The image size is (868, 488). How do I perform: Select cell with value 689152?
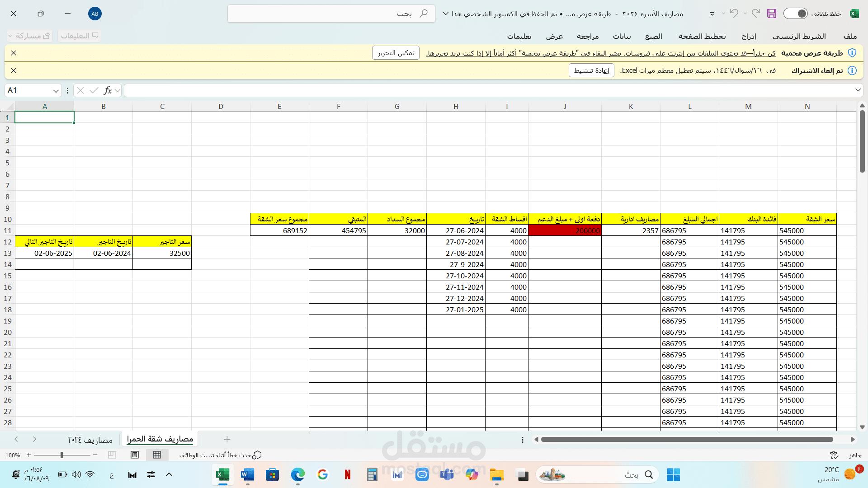pyautogui.click(x=279, y=230)
